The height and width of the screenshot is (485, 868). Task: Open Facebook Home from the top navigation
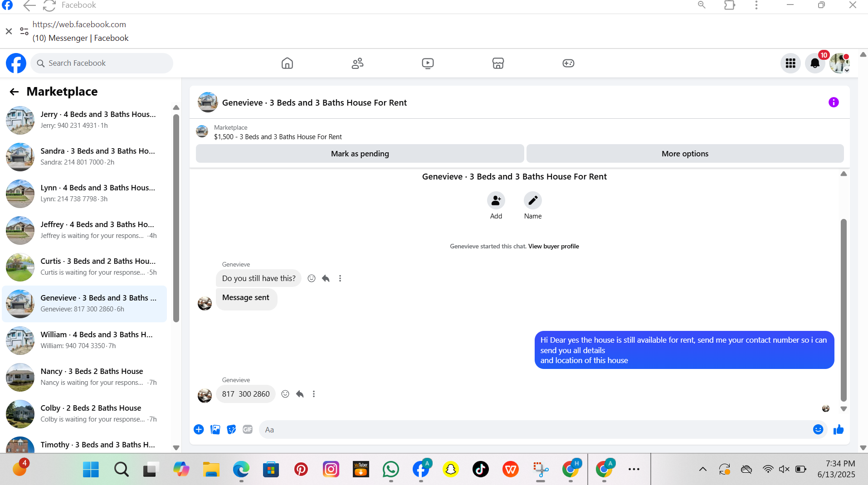point(287,63)
